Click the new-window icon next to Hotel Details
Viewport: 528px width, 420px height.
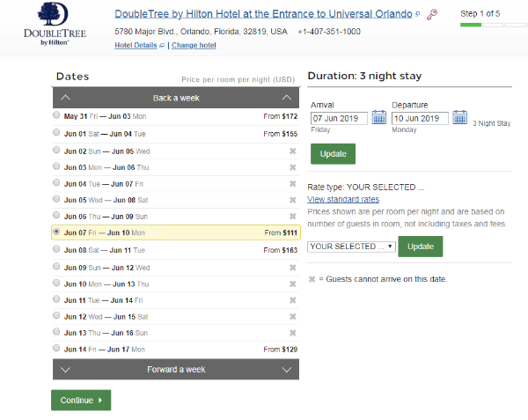(x=162, y=46)
